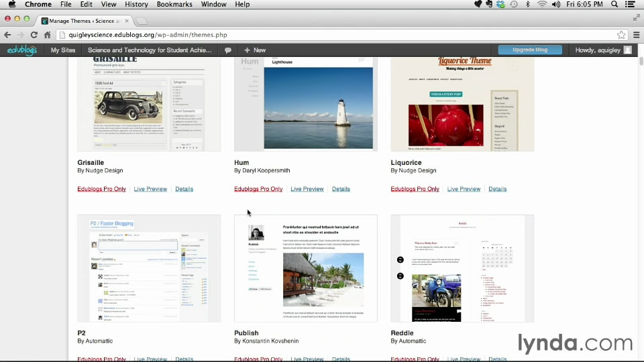This screenshot has width=644, height=362.
Task: Click Edublogs Pro Only under Grisaille
Action: pyautogui.click(x=101, y=189)
